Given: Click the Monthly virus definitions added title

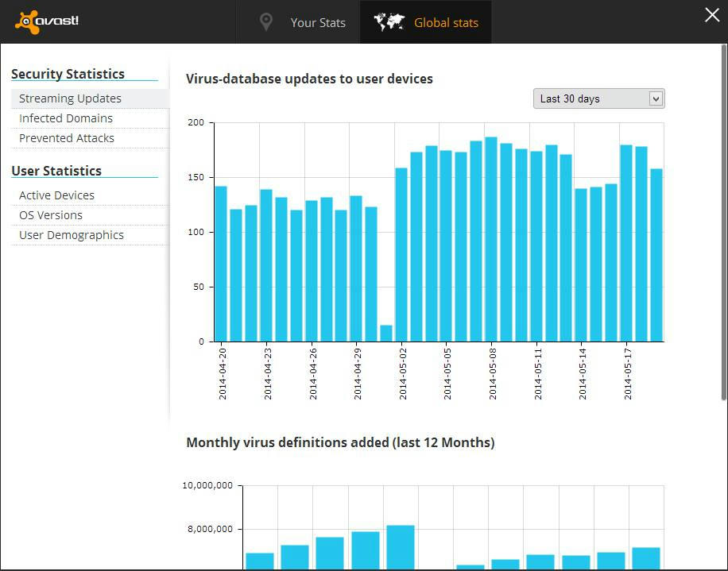Looking at the screenshot, I should pos(340,442).
